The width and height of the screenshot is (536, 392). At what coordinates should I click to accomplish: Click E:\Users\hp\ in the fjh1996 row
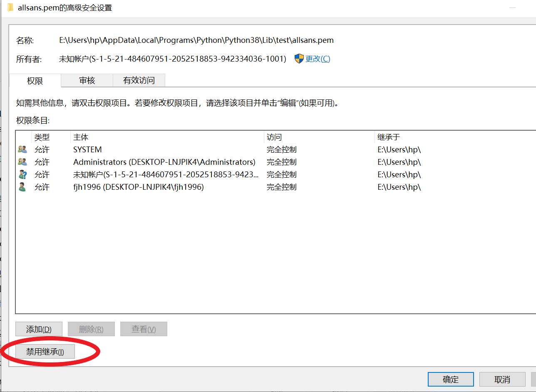(399, 187)
